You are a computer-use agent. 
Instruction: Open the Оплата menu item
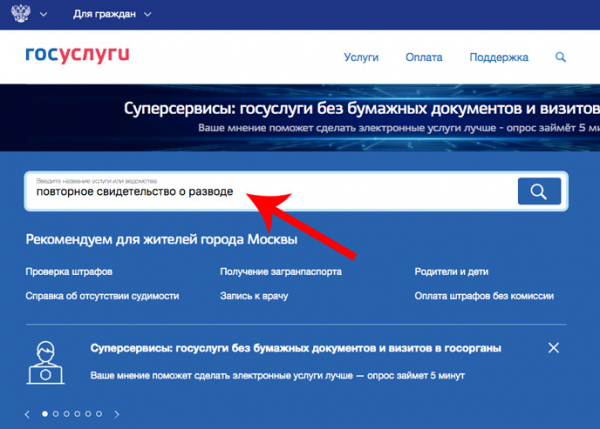(424, 57)
